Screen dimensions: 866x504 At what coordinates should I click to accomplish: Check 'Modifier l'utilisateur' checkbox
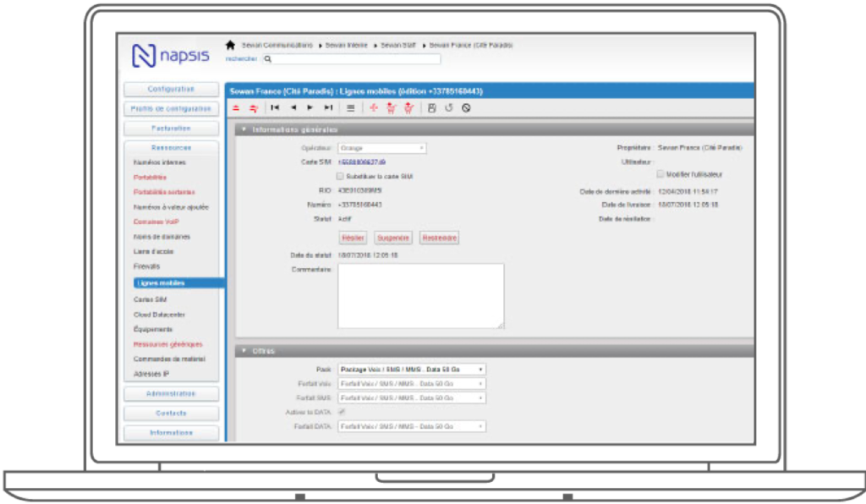pos(660,174)
